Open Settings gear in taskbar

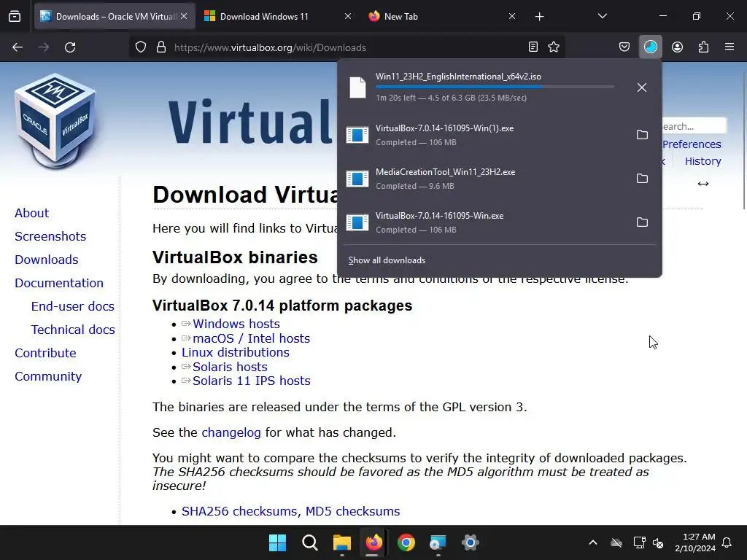471,542
